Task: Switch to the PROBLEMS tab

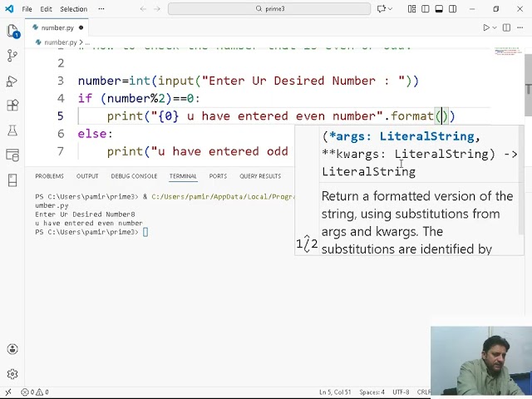Action: click(x=50, y=176)
